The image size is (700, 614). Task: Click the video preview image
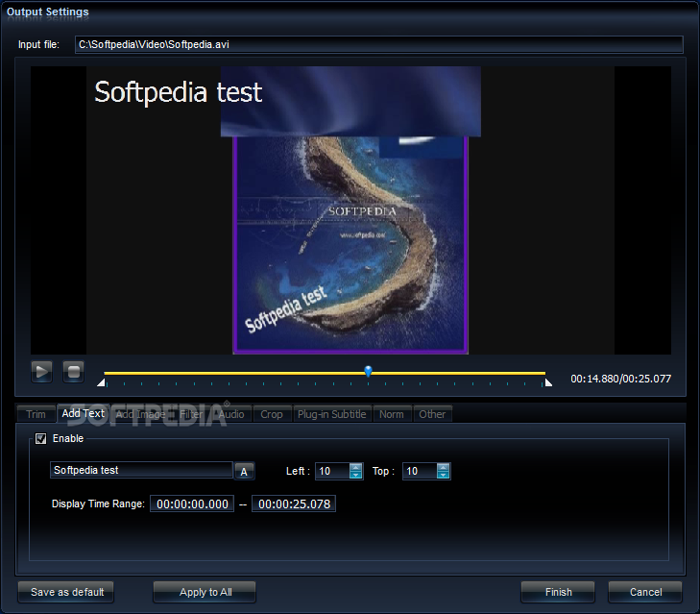tap(350, 210)
